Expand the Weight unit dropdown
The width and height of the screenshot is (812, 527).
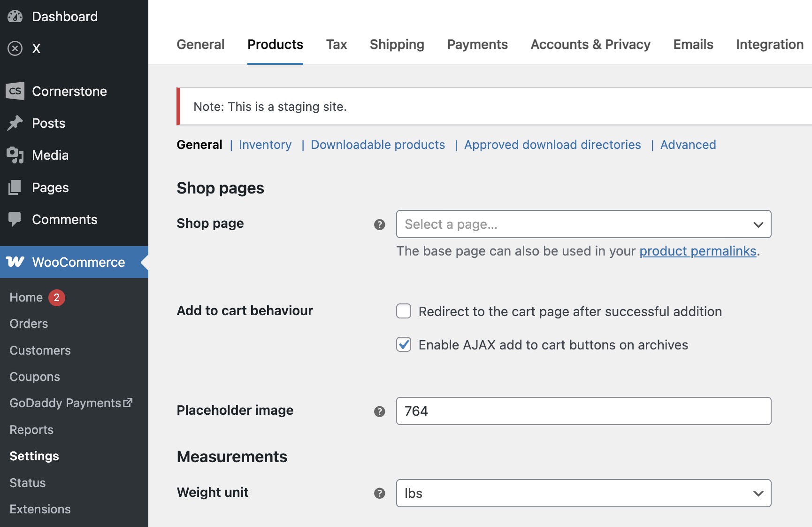[x=583, y=493]
